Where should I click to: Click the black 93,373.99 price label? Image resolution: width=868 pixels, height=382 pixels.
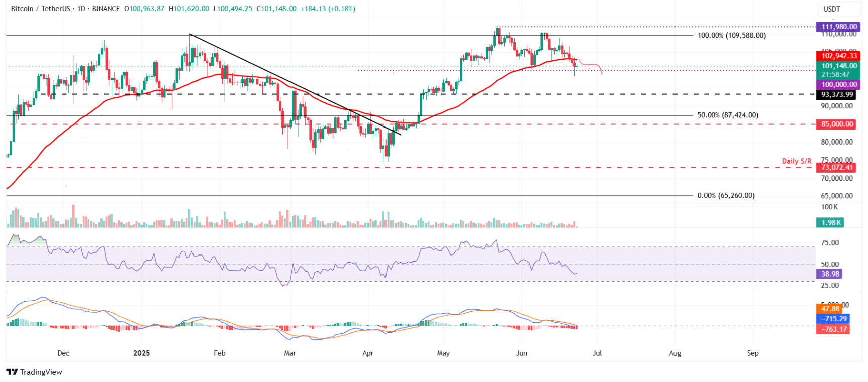tap(837, 94)
